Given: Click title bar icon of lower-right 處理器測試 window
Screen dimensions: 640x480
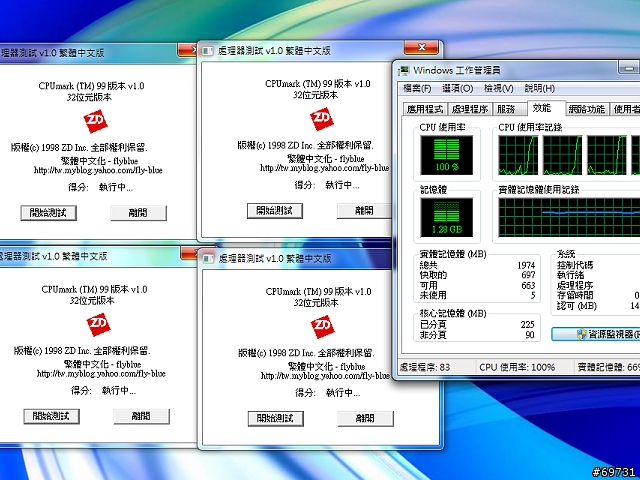Looking at the screenshot, I should (x=208, y=258).
